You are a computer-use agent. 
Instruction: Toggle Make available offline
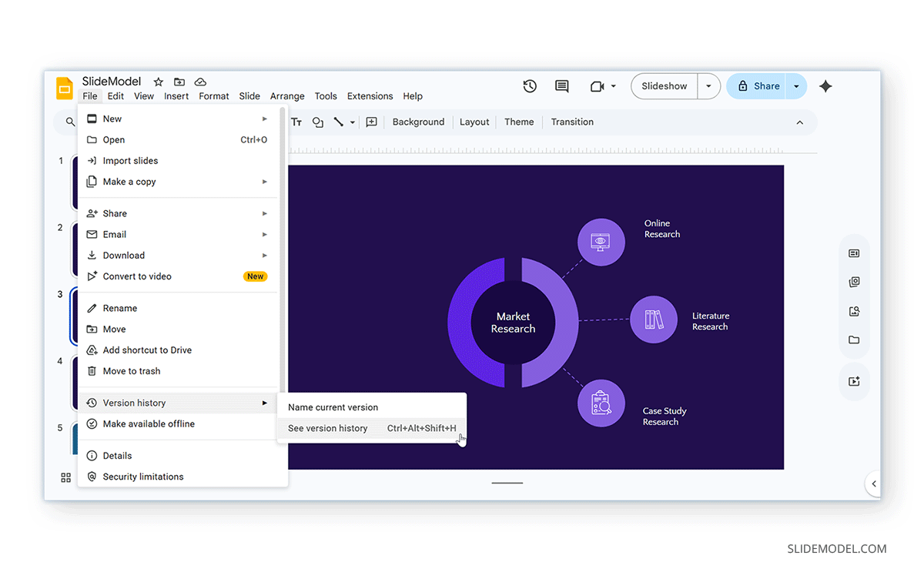click(178, 424)
